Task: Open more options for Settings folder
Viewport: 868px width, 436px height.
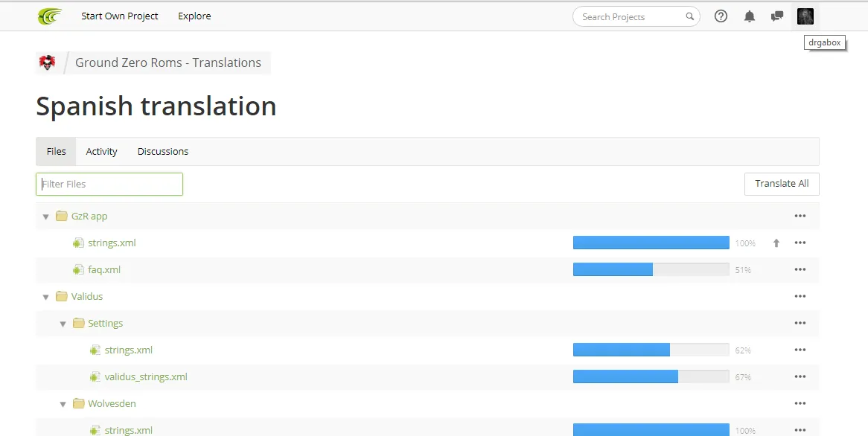Action: coord(800,323)
